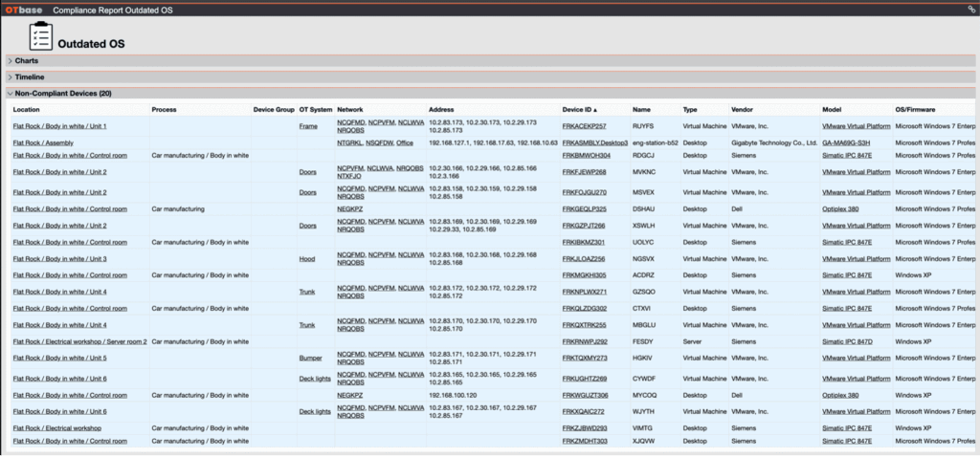980x458 pixels.
Task: Open Optiplex 380 model for DSHAU
Action: coord(840,208)
